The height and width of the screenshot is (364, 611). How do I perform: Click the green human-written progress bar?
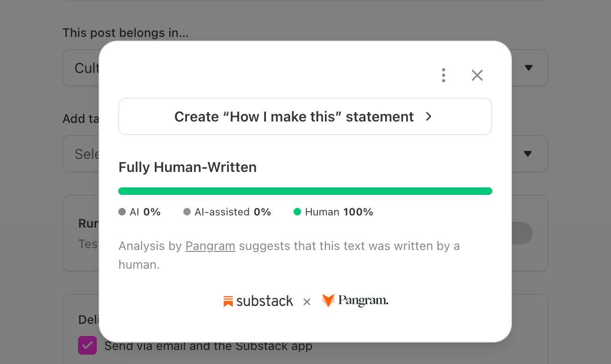[305, 191]
